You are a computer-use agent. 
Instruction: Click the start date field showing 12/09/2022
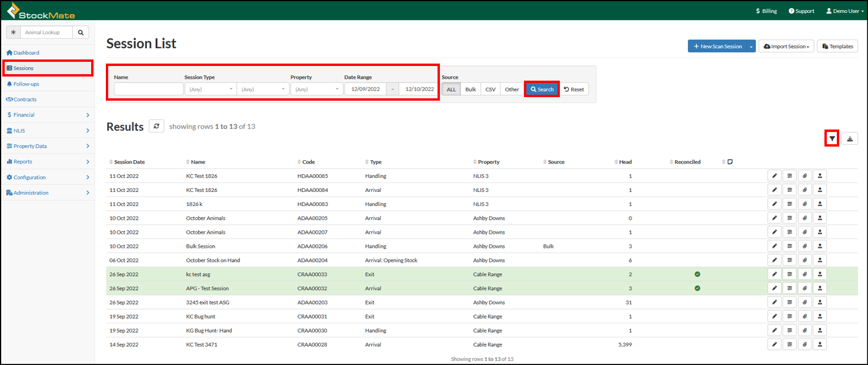click(x=366, y=89)
